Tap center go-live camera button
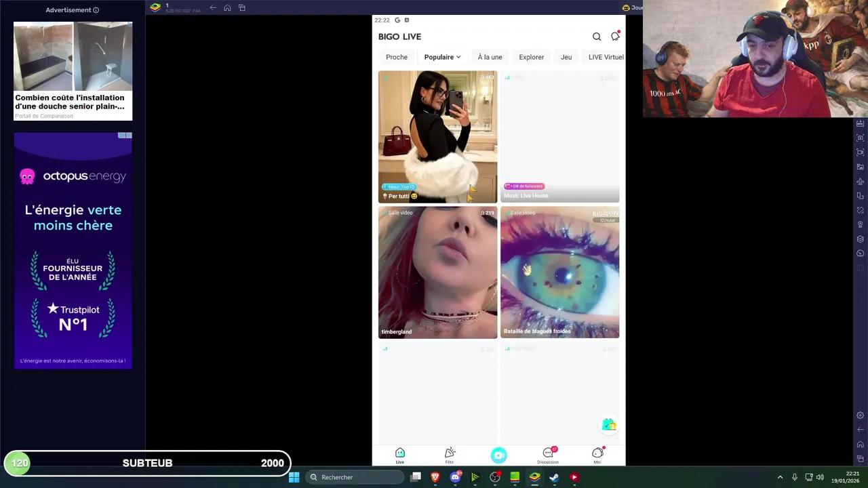 pos(499,455)
